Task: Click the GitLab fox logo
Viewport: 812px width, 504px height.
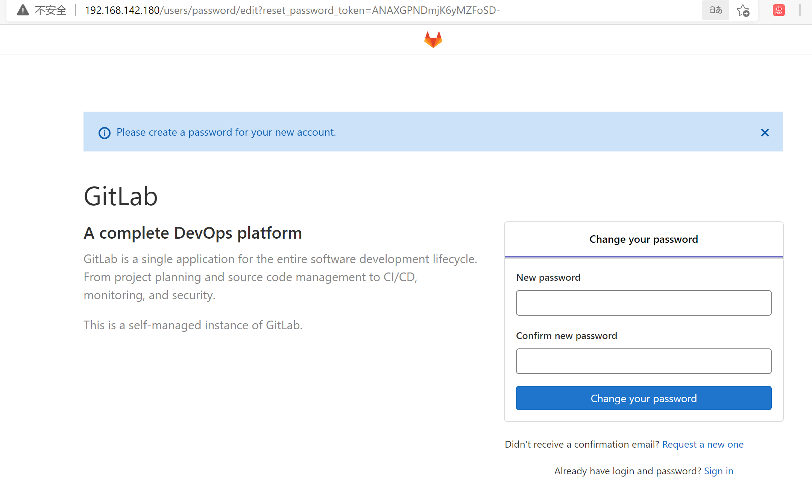Action: tap(433, 39)
